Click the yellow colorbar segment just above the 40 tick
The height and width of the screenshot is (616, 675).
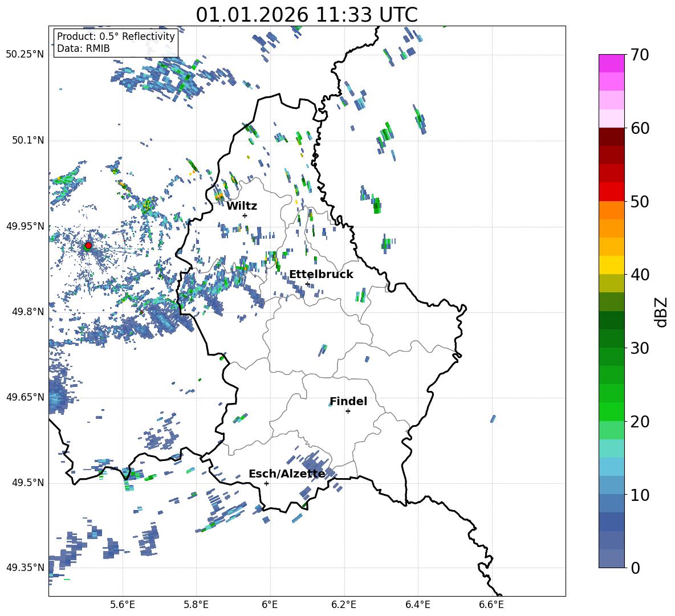point(611,265)
